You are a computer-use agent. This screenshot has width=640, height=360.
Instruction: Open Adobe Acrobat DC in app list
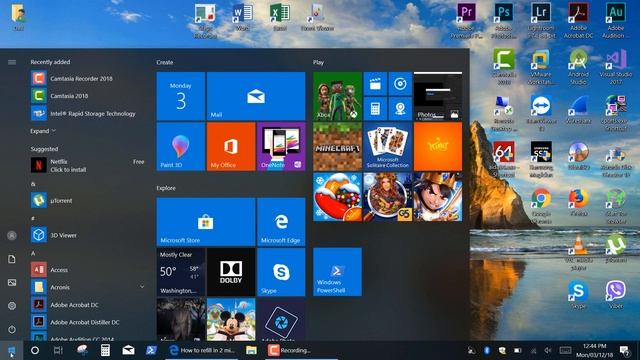(x=87, y=304)
